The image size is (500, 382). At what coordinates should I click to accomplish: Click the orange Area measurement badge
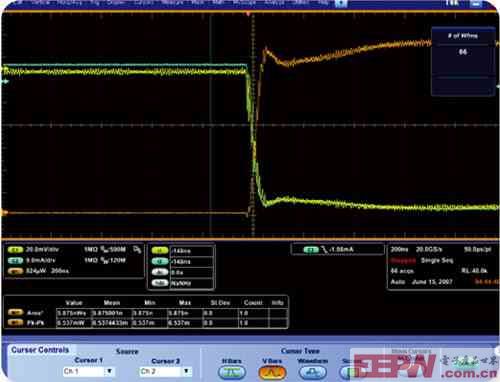tap(16, 313)
